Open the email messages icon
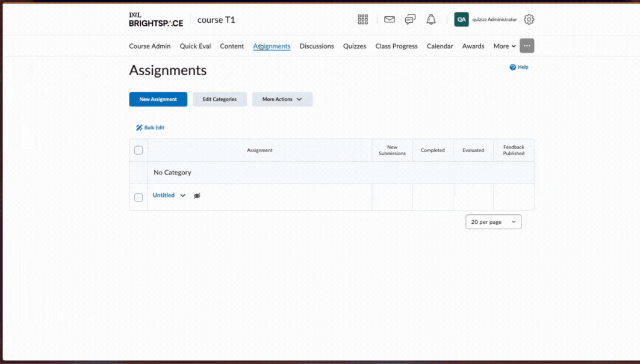The width and height of the screenshot is (640, 364). click(389, 19)
